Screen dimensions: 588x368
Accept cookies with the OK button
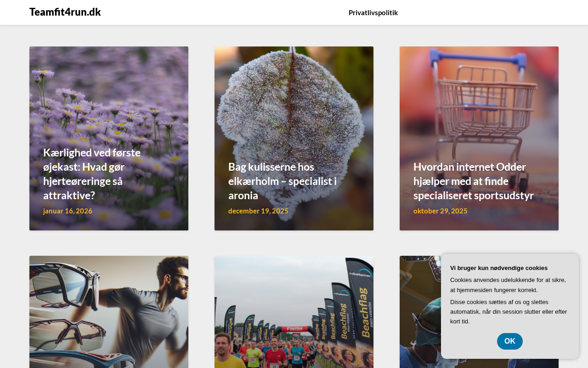510,341
